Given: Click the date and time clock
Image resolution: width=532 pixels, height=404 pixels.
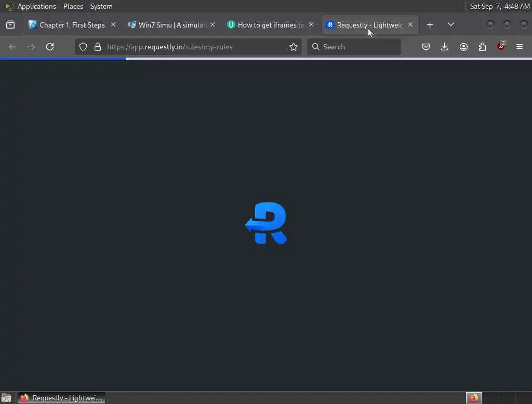Looking at the screenshot, I should pos(499,6).
